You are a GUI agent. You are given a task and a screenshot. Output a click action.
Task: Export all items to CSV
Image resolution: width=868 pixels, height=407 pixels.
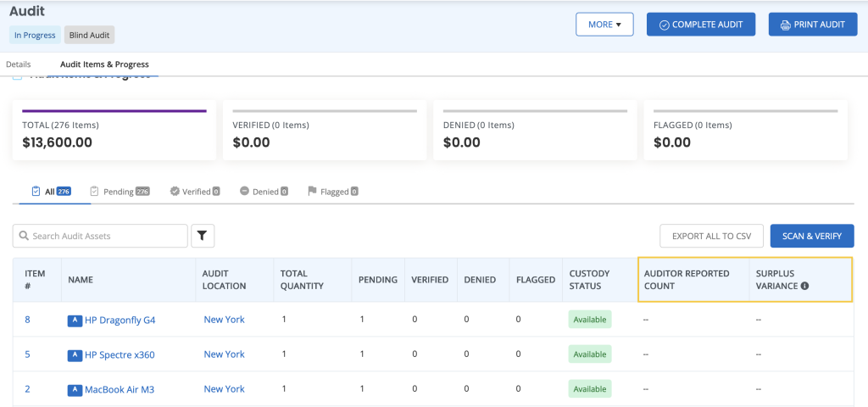pos(711,236)
